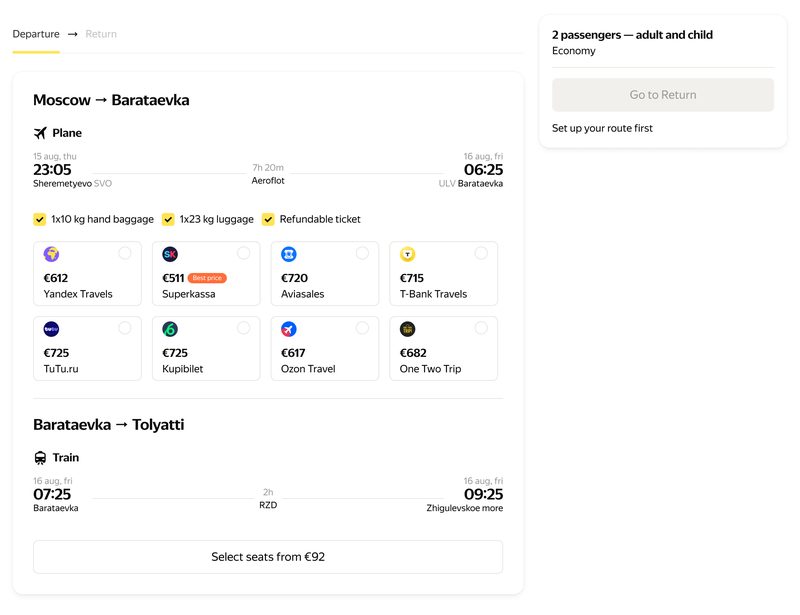
Task: Click the plane icon beside Plane
Action: (x=40, y=133)
